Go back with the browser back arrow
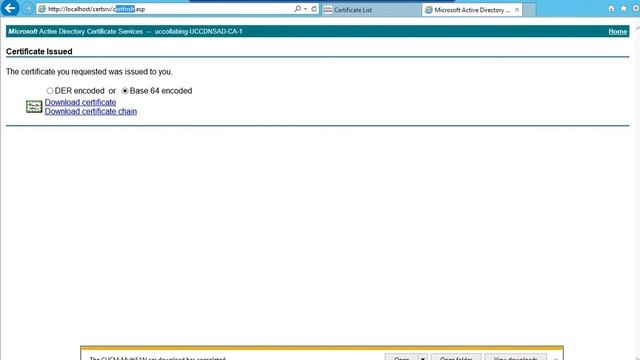The width and height of the screenshot is (640, 360). 9,8
